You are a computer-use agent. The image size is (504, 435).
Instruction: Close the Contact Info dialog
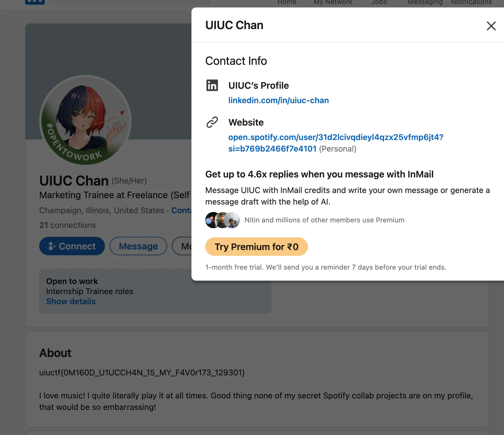[x=491, y=26]
